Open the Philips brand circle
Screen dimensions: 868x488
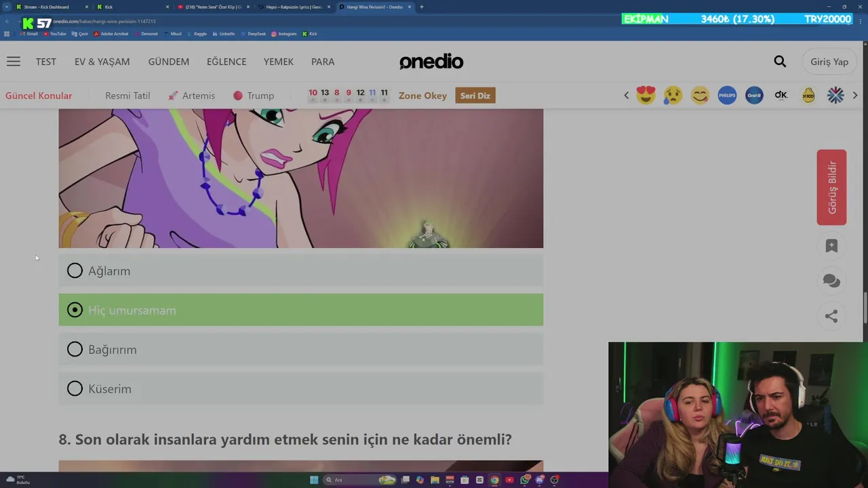click(727, 96)
